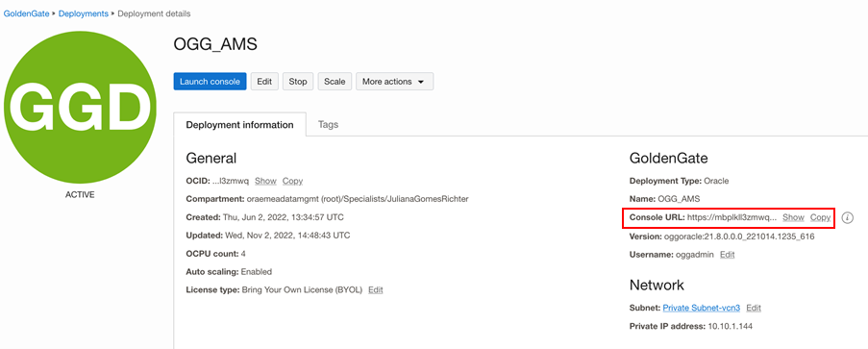
Task: Click the OGG_AMS page title
Action: click(x=215, y=44)
